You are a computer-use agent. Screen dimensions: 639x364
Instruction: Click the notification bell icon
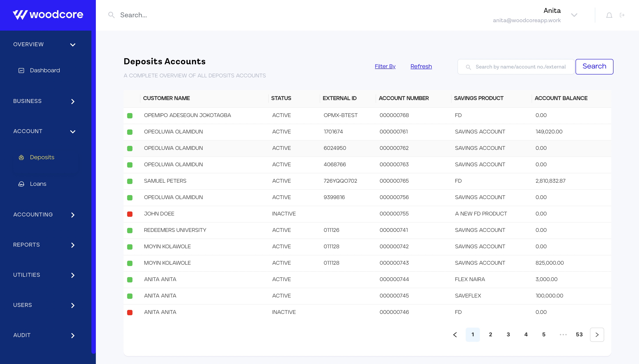(x=609, y=15)
